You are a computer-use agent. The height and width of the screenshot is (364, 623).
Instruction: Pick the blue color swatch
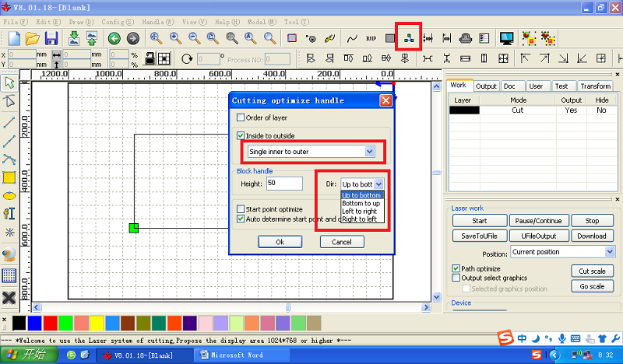pyautogui.click(x=34, y=323)
